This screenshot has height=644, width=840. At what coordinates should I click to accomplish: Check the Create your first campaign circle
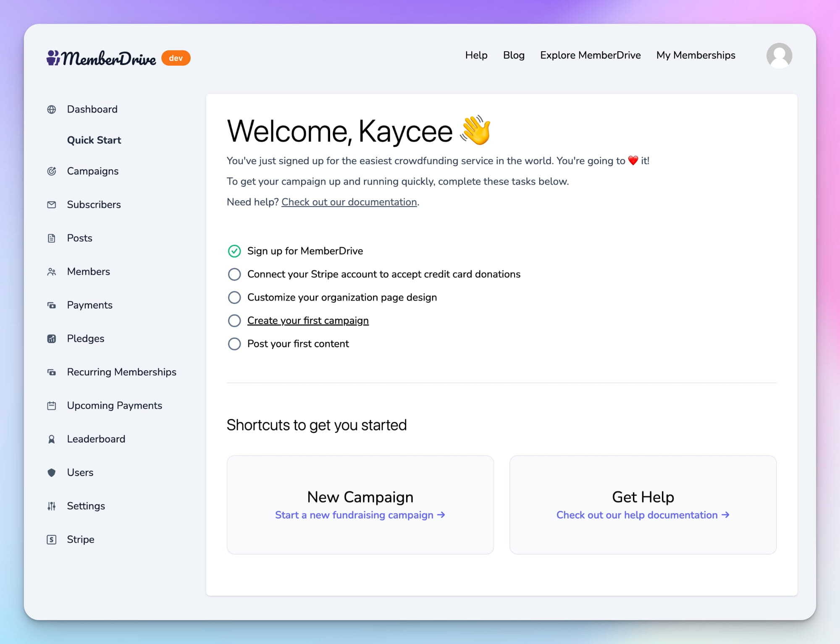click(234, 321)
